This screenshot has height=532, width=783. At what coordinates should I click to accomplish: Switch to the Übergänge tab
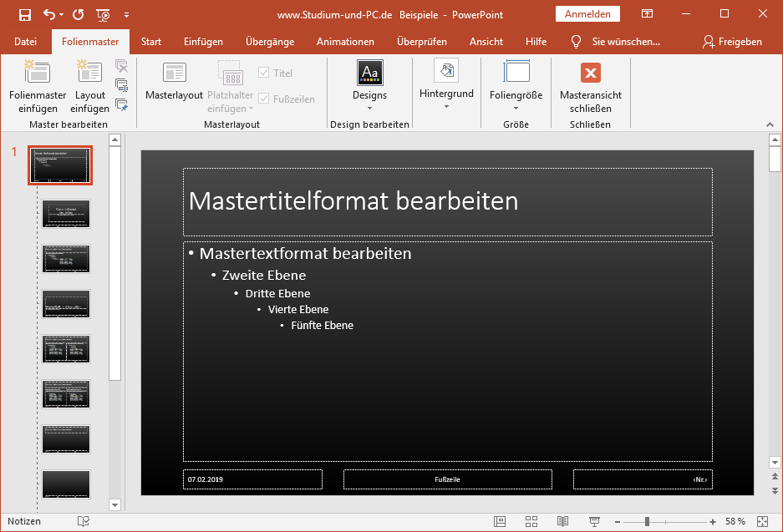pos(270,42)
